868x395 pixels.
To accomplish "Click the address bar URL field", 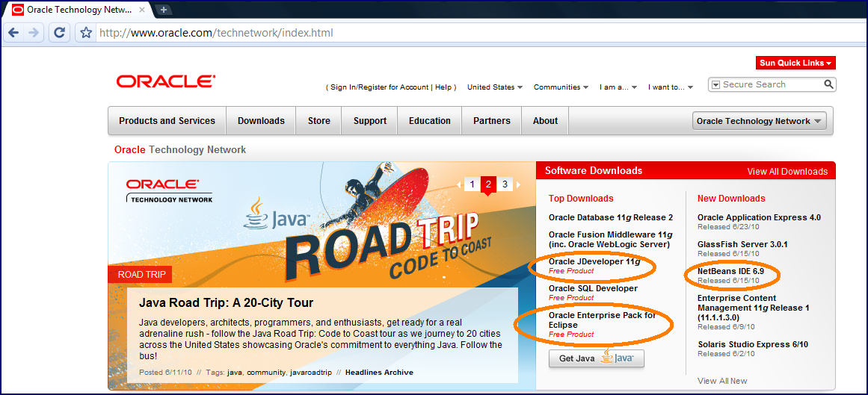I will point(476,33).
